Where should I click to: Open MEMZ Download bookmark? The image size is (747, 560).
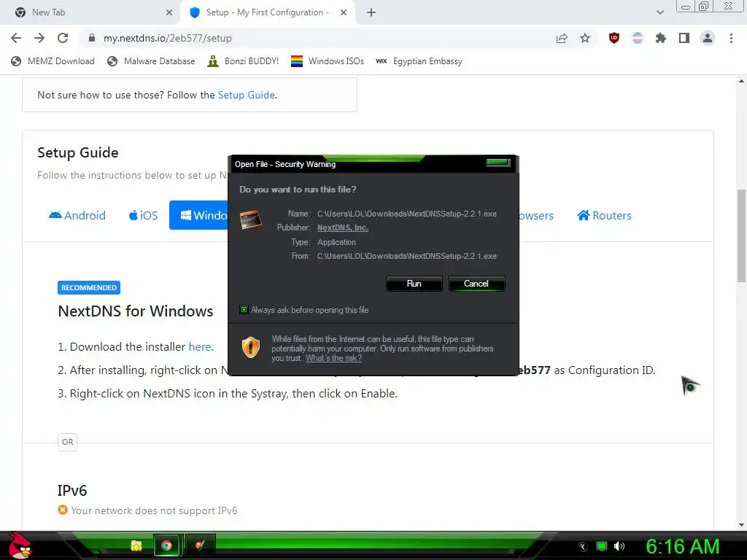(53, 61)
